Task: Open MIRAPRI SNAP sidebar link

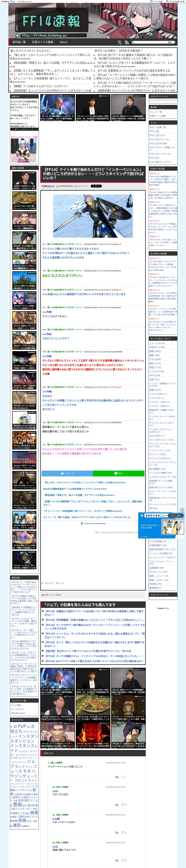Action: click(18, 713)
